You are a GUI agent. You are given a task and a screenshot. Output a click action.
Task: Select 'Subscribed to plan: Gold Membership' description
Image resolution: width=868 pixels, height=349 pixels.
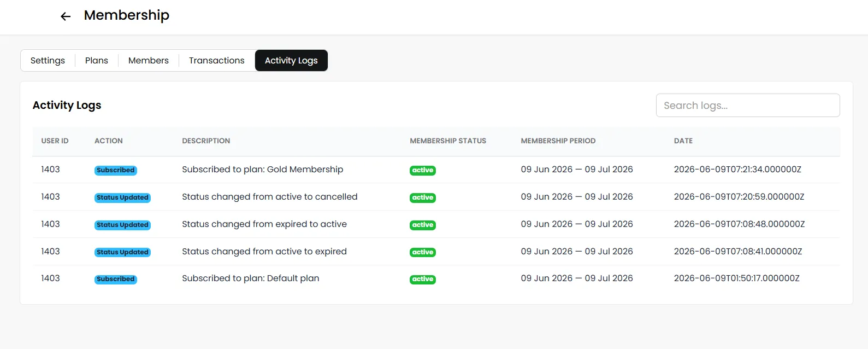(263, 170)
